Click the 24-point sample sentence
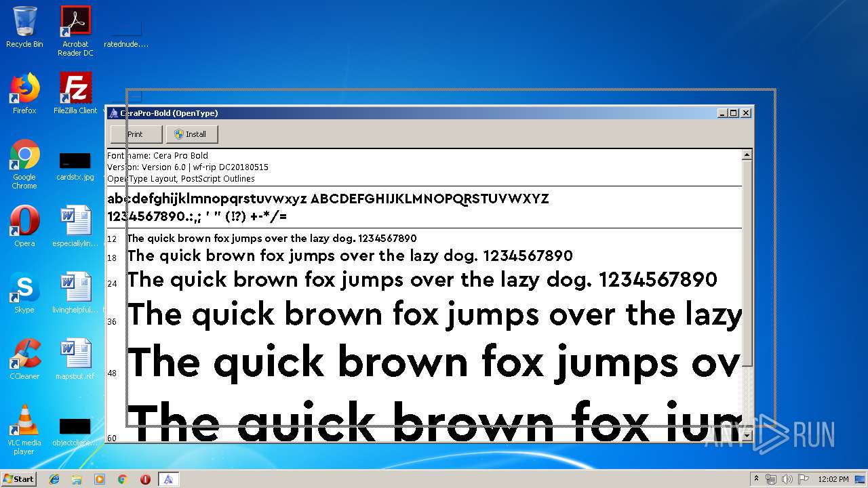868x488 pixels. pos(422,279)
